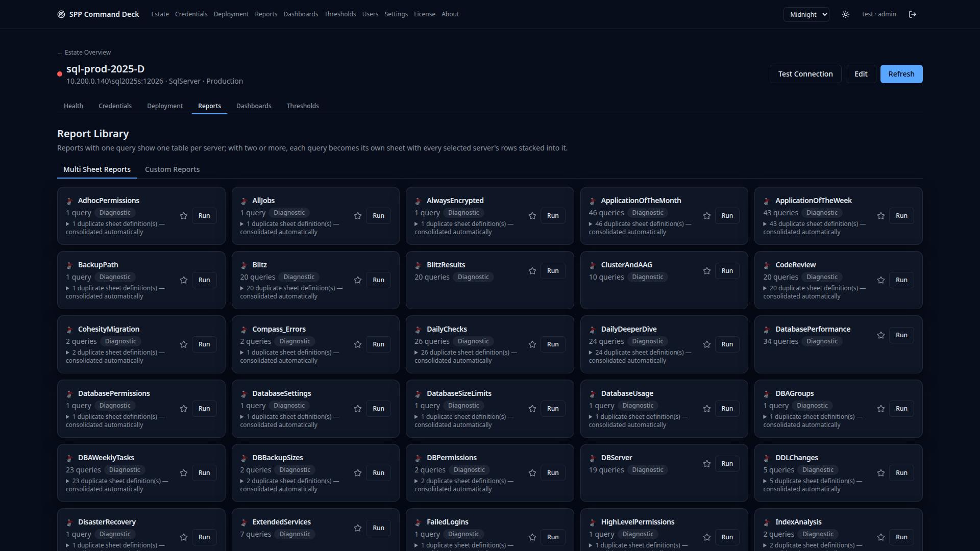This screenshot has height=551, width=980.
Task: Favorite the DatabasePermissions report
Action: pyautogui.click(x=184, y=409)
